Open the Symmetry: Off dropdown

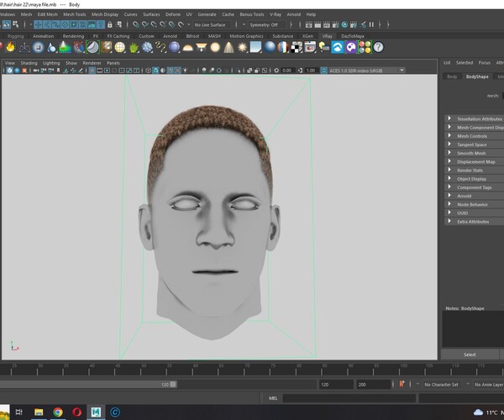tap(265, 24)
